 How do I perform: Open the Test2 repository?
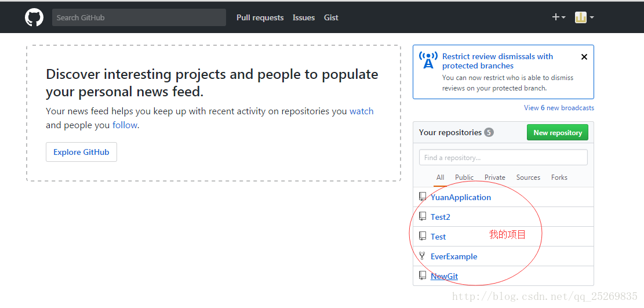coord(441,217)
